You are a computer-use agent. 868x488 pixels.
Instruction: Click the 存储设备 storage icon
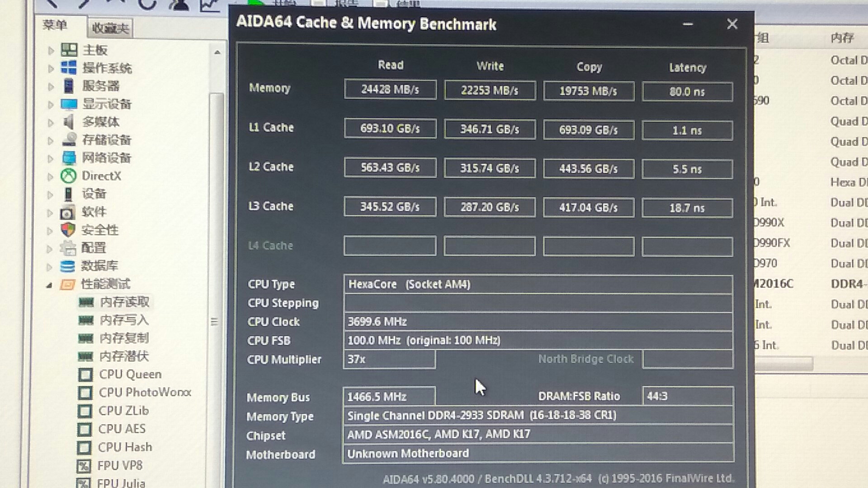point(69,140)
